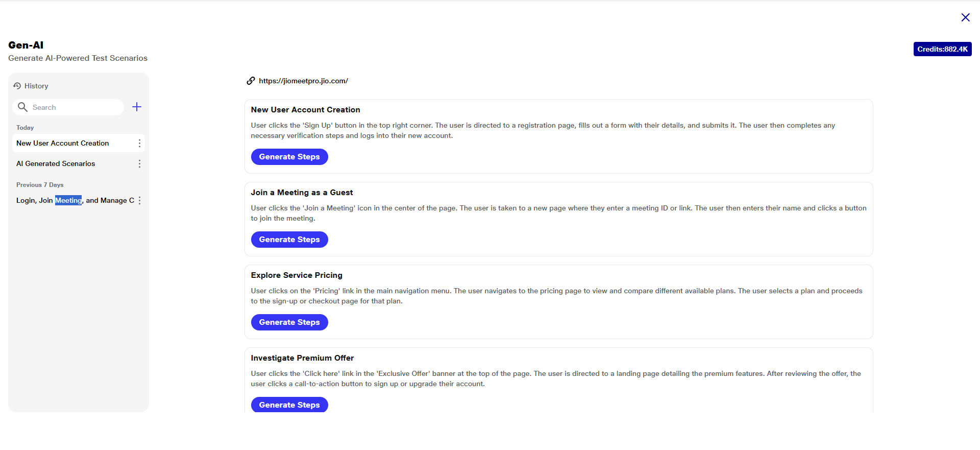
Task: Select AI Generated Scenarios history item
Action: click(56, 164)
